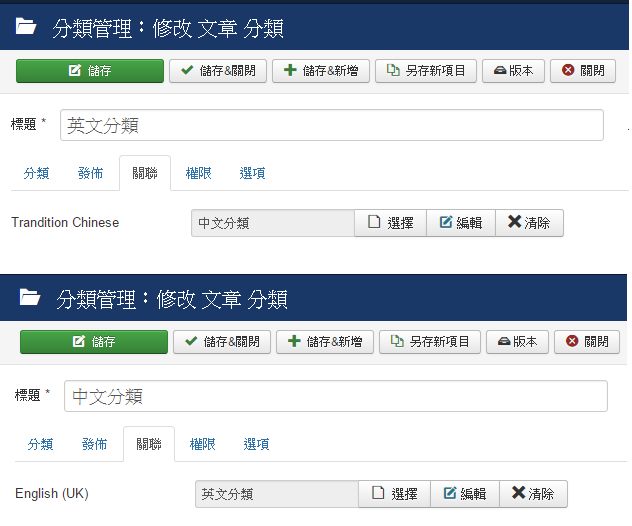Click title field containing 中文分類

click(335, 396)
